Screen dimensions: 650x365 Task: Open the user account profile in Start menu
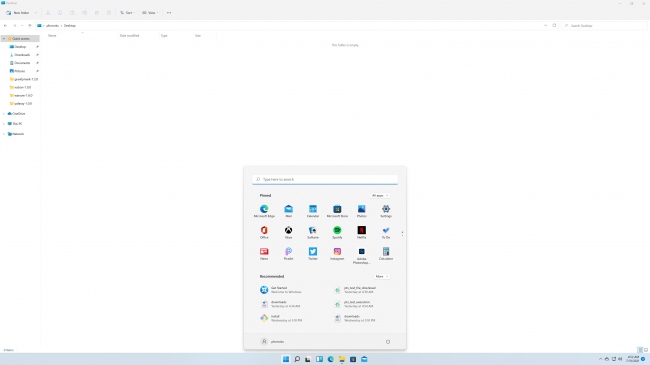pos(272,342)
